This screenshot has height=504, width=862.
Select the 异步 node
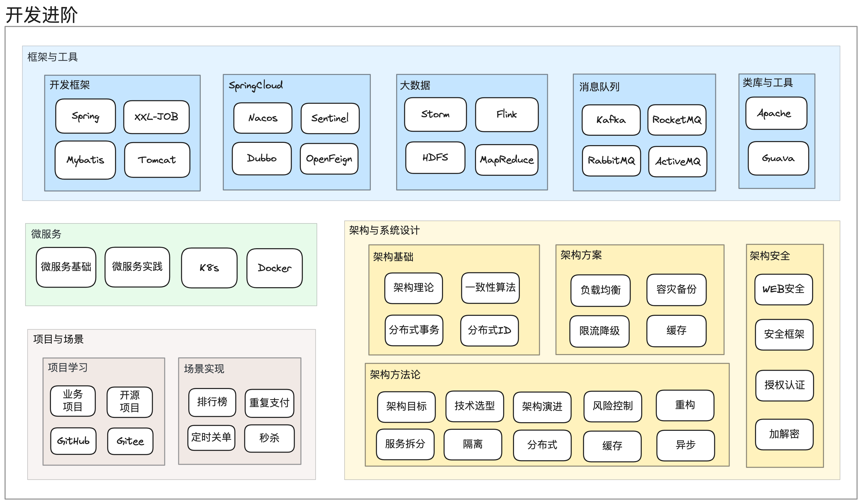(686, 445)
